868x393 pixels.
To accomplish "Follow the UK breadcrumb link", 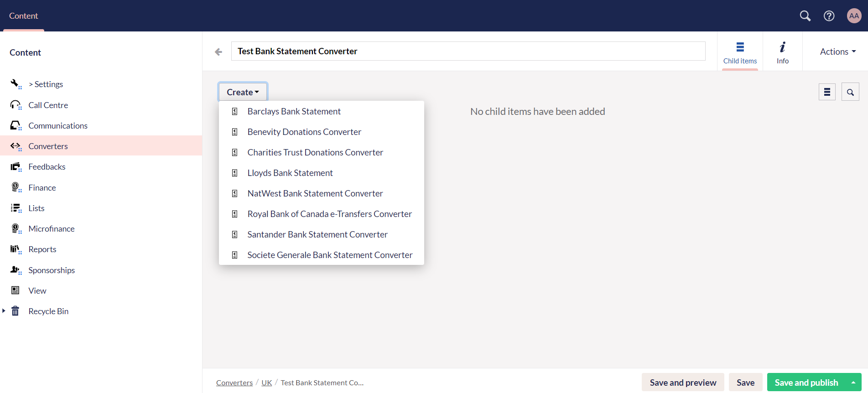I will pyautogui.click(x=267, y=383).
